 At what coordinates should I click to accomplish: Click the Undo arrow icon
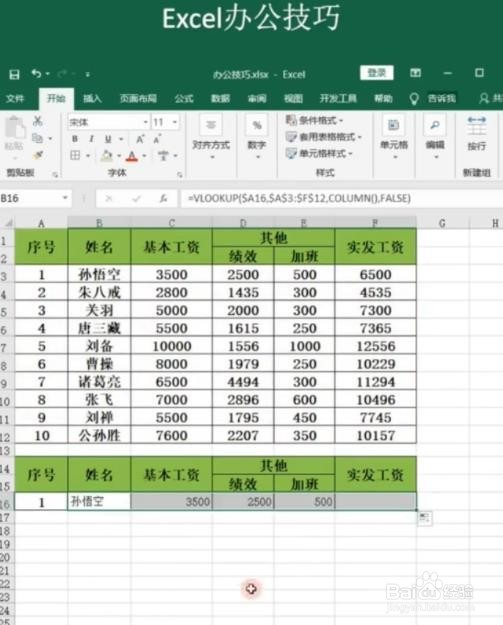click(36, 74)
